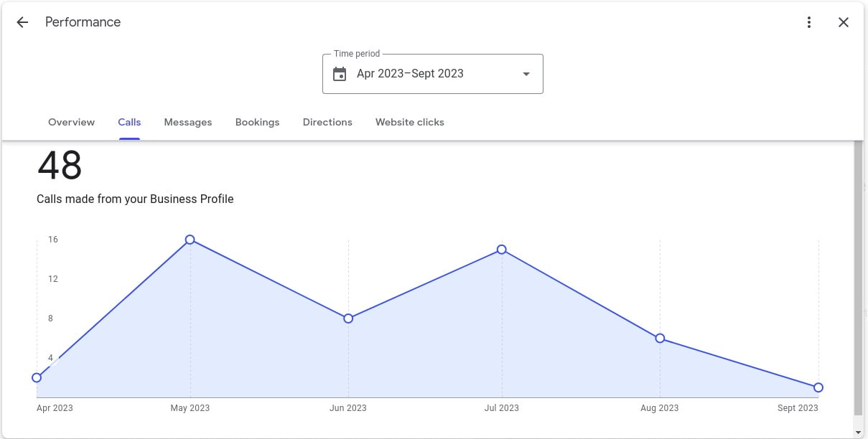
Task: Click the Aug 2023 data point
Action: [660, 339]
